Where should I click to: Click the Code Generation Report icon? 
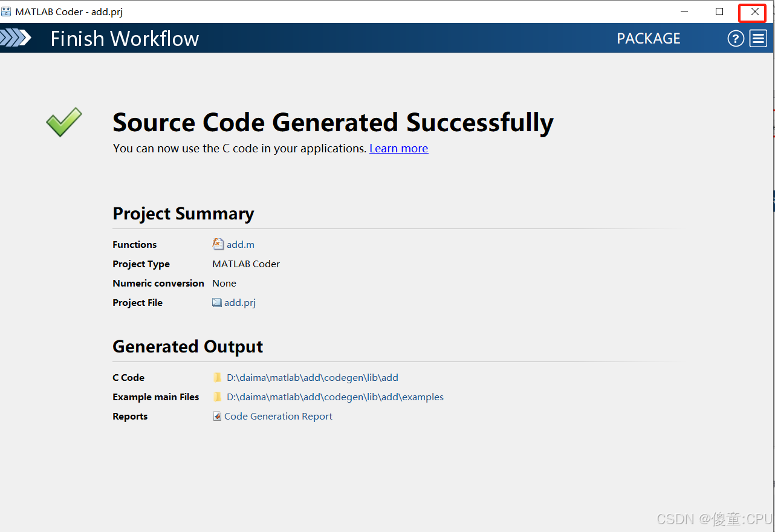(217, 417)
